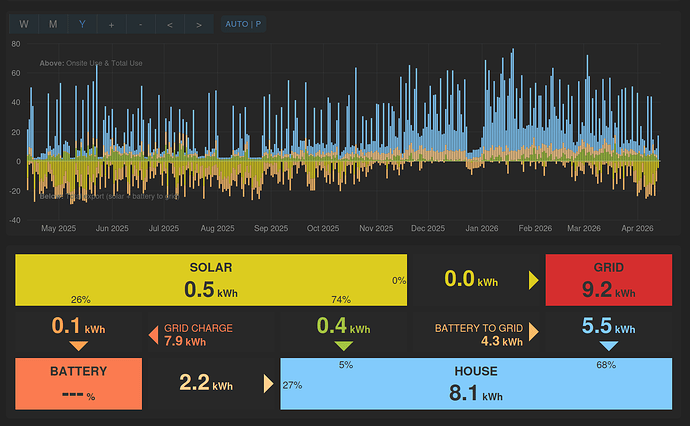The image size is (690, 426).
Task: Click the 26% label in the SOLAR box
Action: [81, 300]
